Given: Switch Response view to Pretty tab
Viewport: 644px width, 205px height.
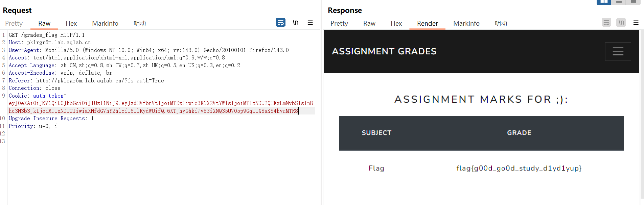Looking at the screenshot, I should [339, 23].
